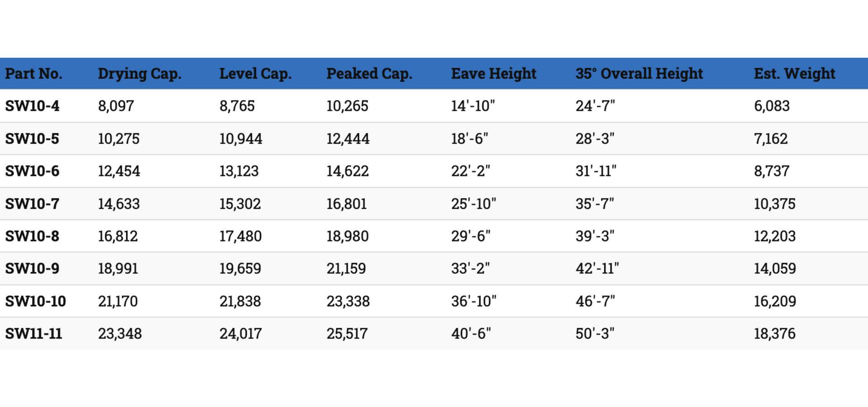Click the Est. Weight column header
Viewport: 868px width, 407px height.
pos(794,74)
